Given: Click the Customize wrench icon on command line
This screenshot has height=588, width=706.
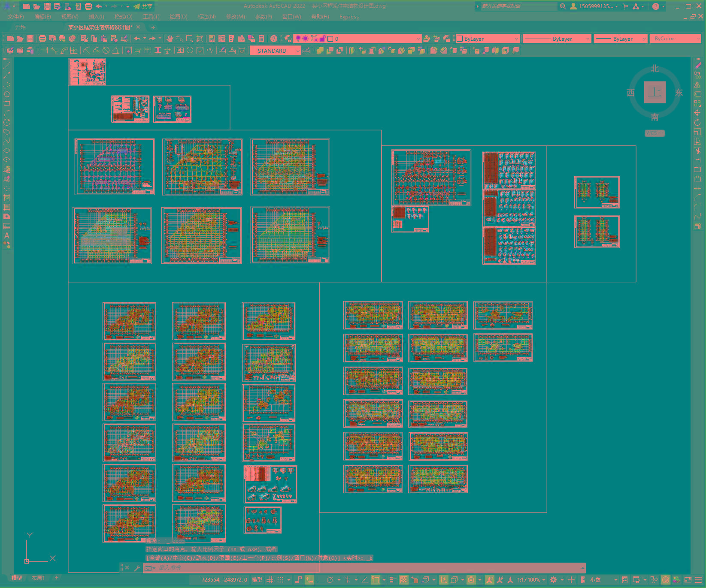Looking at the screenshot, I should (137, 568).
